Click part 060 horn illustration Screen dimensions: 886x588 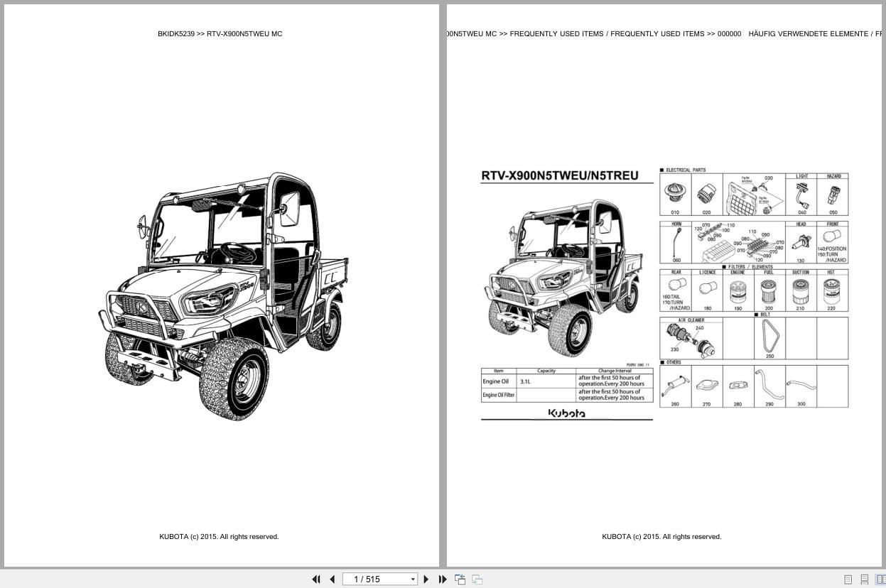[x=676, y=243]
